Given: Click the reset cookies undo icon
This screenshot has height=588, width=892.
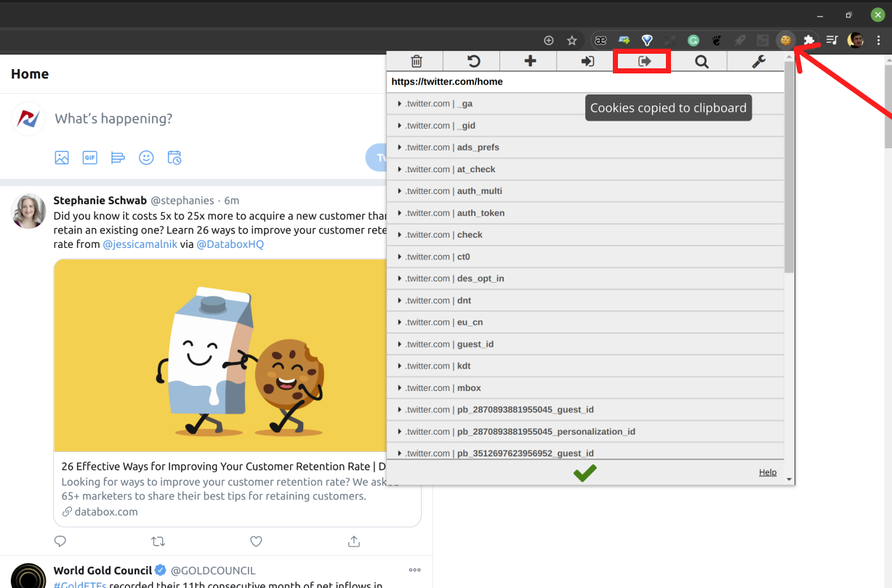Looking at the screenshot, I should point(473,62).
